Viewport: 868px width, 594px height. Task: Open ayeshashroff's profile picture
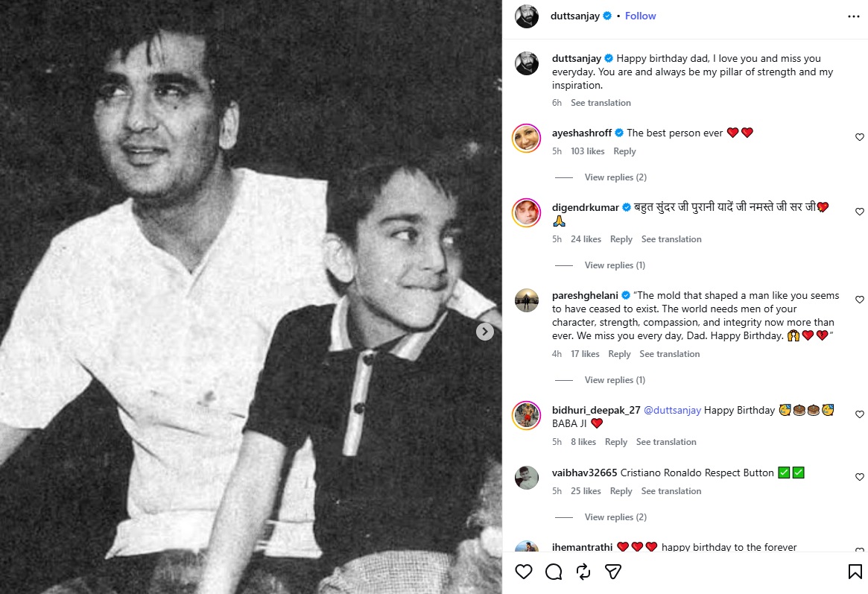526,138
